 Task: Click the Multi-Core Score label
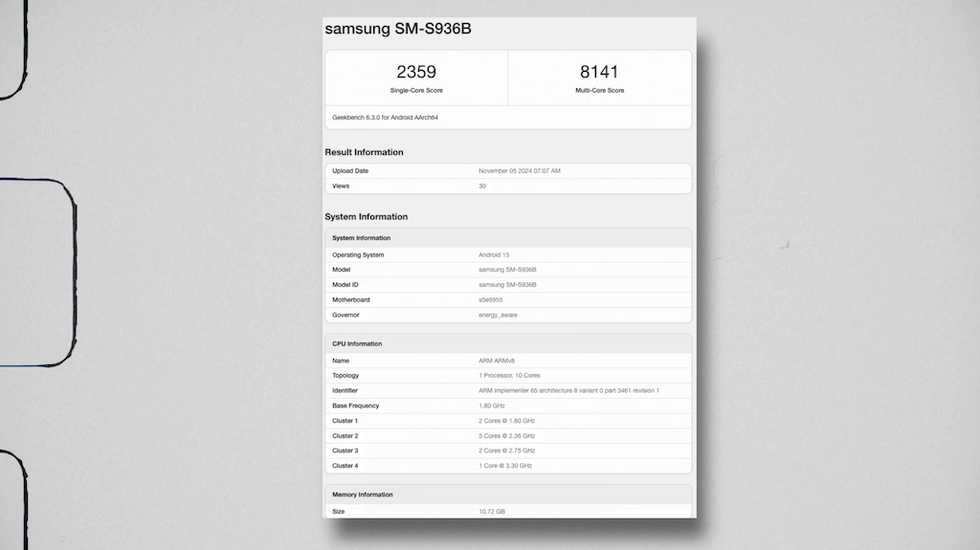(599, 91)
